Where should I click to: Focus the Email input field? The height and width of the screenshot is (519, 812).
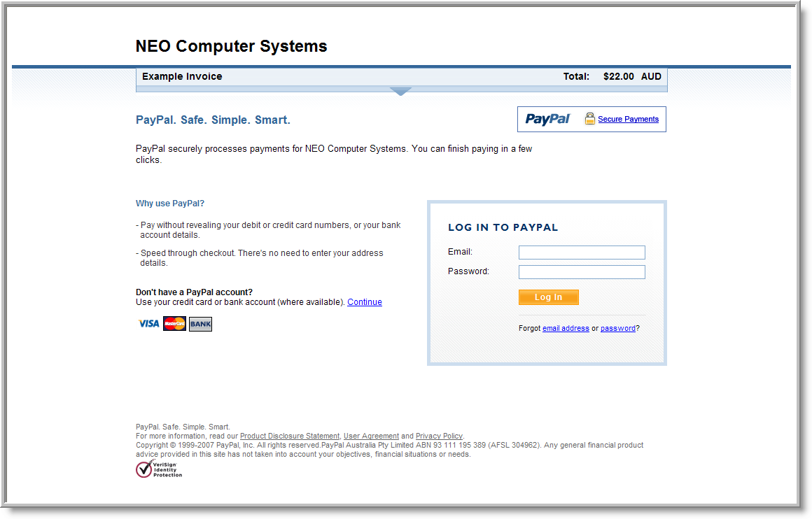[x=581, y=253]
